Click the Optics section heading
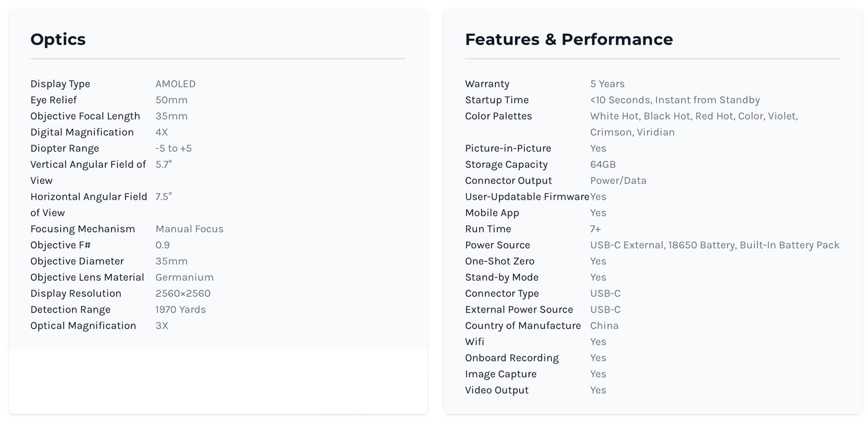Image resolution: width=868 pixels, height=423 pixels. [x=58, y=39]
